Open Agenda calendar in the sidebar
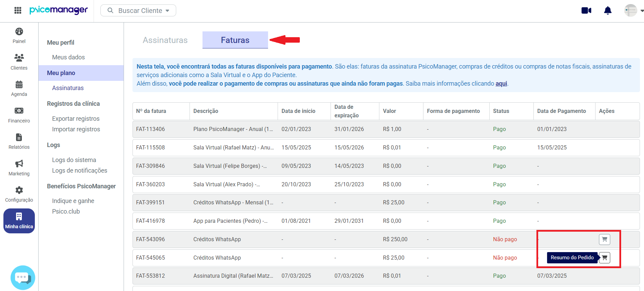 click(19, 88)
